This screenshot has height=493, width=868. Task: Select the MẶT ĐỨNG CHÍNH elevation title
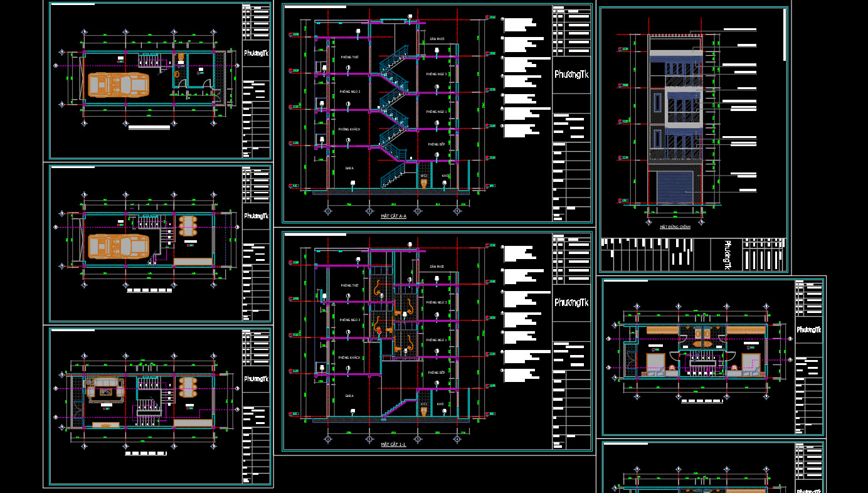[x=675, y=227]
